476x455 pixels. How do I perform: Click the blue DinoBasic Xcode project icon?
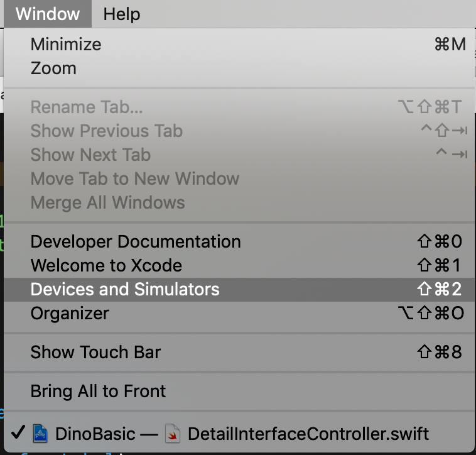point(40,434)
